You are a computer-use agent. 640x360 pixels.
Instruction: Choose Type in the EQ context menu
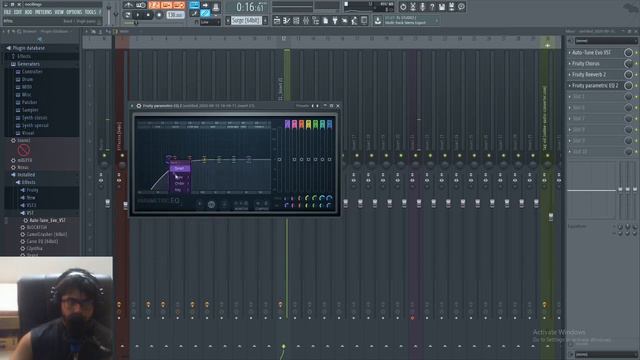click(x=179, y=178)
